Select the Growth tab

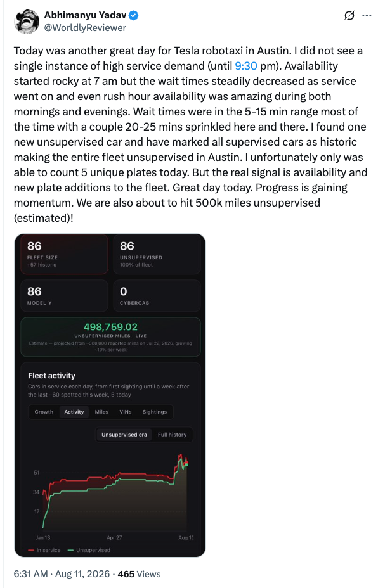click(x=44, y=412)
